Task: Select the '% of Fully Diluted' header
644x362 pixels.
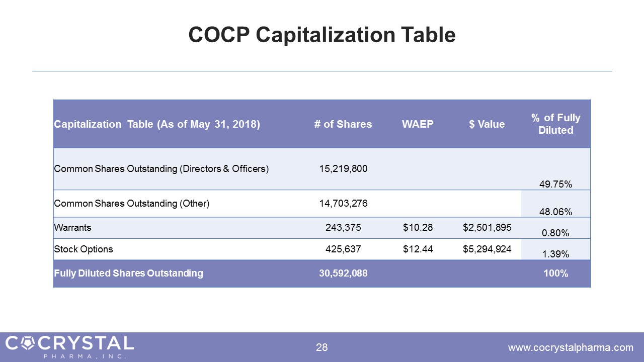Action: 555,124
